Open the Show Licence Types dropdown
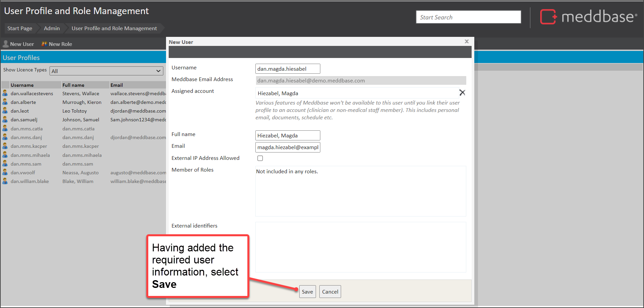The image size is (644, 308). pos(106,71)
